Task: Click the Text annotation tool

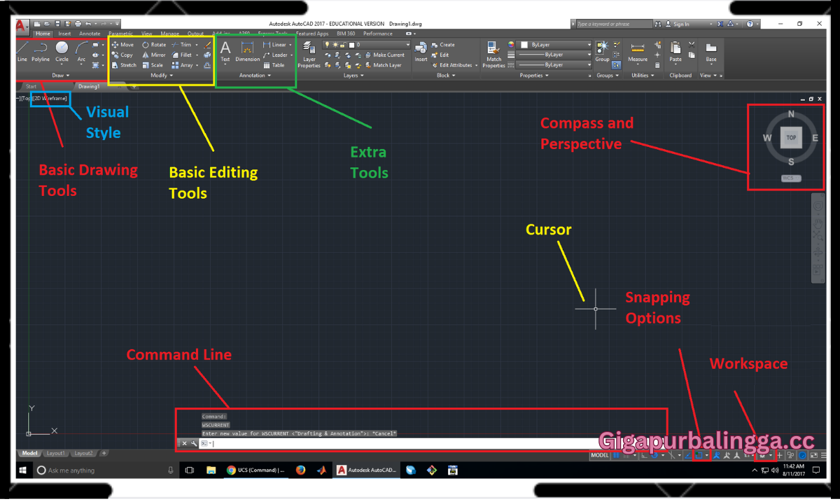Action: pyautogui.click(x=225, y=51)
